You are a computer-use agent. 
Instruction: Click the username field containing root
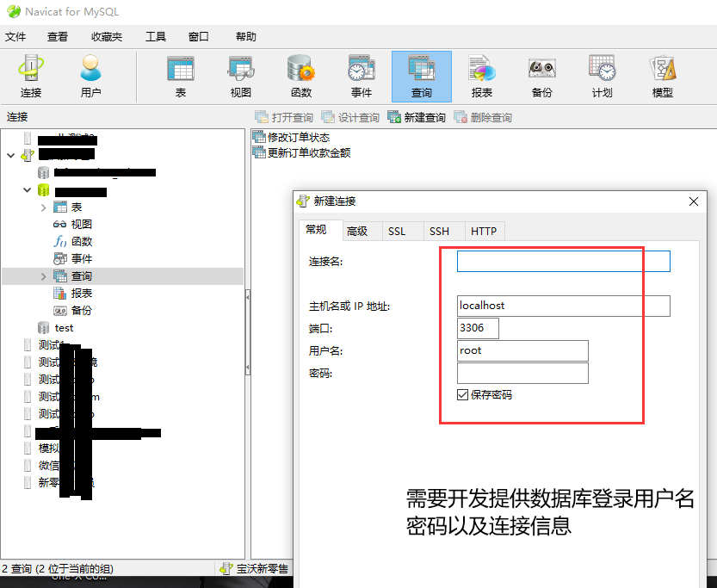[x=522, y=350]
